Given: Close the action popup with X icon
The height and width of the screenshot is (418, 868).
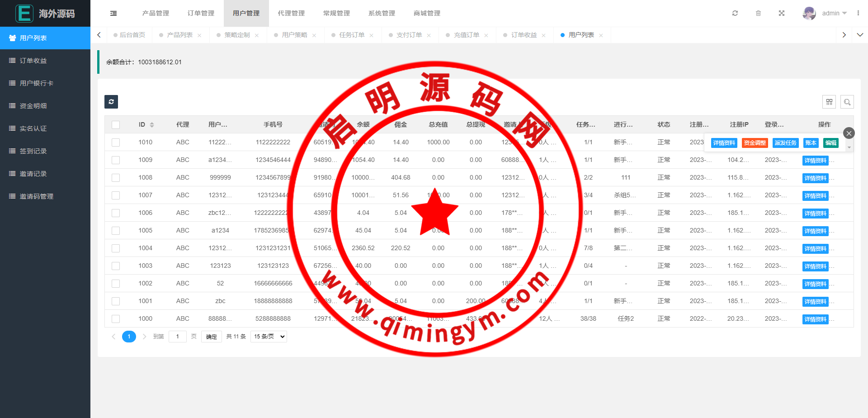Looking at the screenshot, I should 849,133.
